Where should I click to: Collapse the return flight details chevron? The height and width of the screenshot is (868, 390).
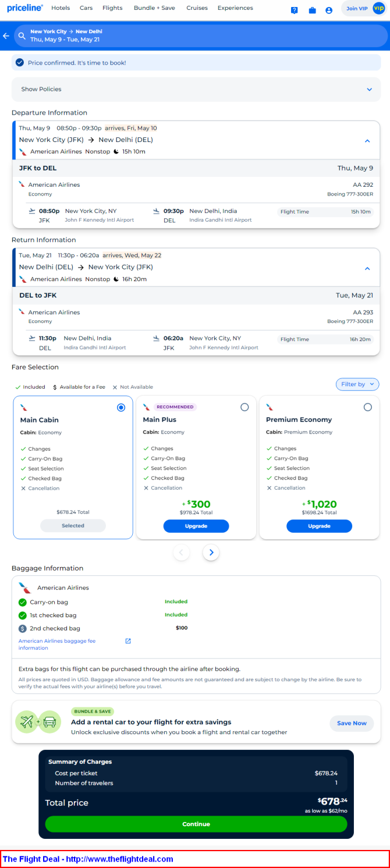point(367,268)
